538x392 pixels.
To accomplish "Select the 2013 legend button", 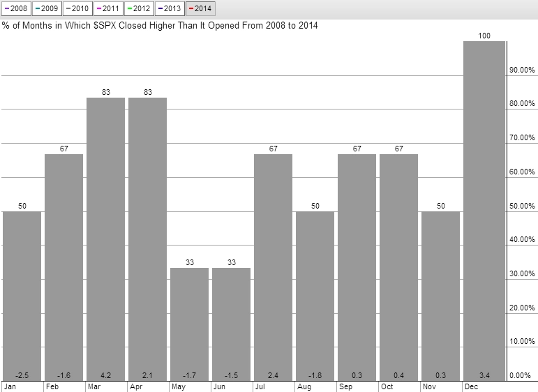I will [170, 9].
